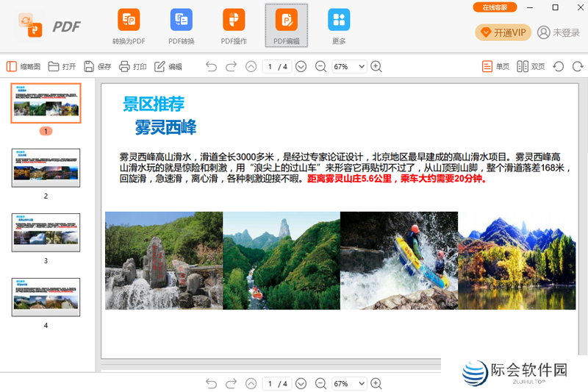Click redo arrow in bottom toolbar
Viewport: 588px width, 392px height.
tap(231, 383)
